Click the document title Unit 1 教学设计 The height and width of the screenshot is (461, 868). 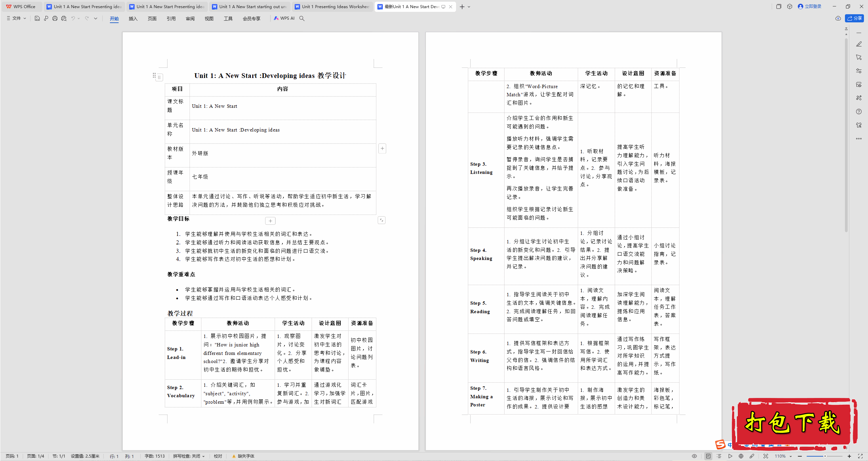coord(270,76)
